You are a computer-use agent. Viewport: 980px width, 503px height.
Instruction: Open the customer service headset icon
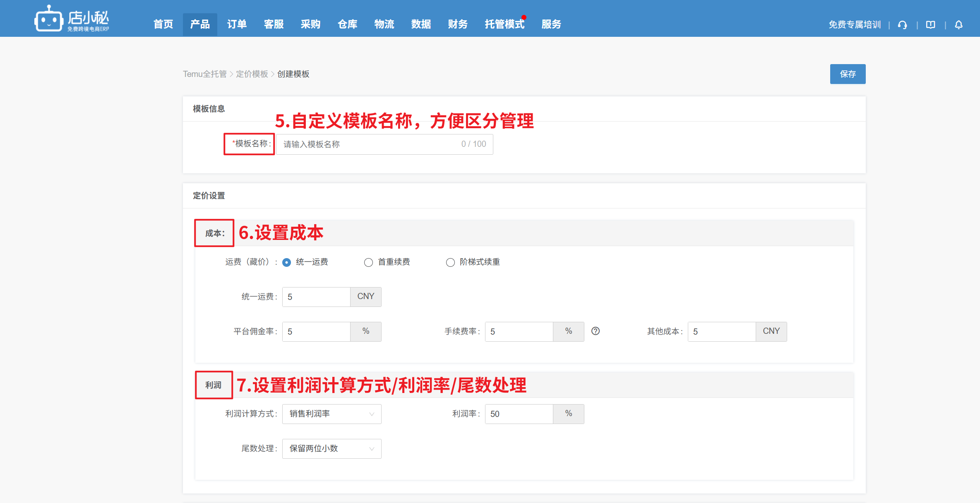click(902, 25)
